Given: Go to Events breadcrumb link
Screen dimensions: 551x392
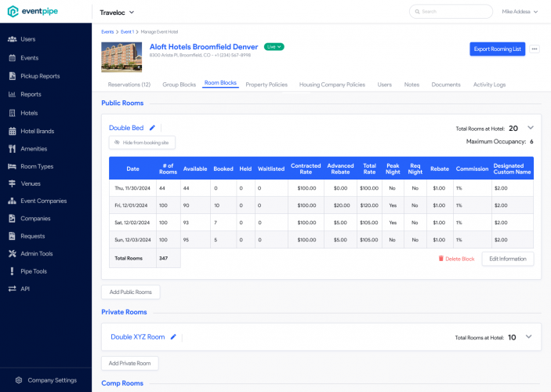Looking at the screenshot, I should point(107,31).
